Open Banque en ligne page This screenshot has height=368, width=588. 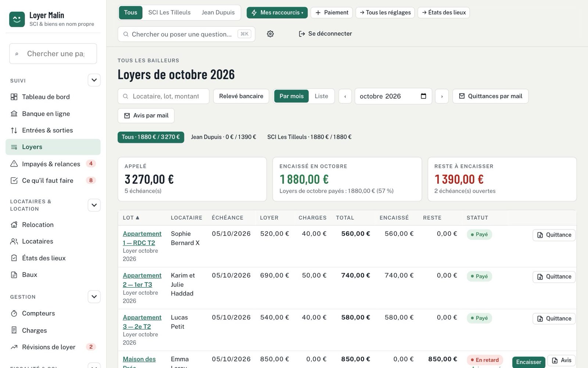tap(53, 114)
